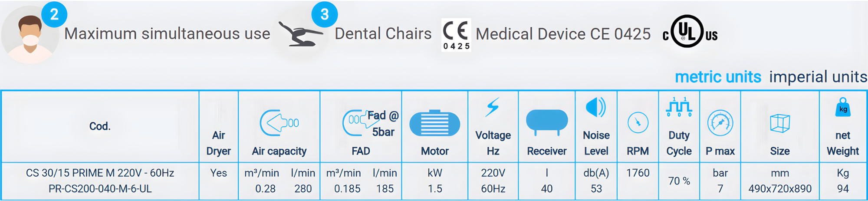Viewport: 868px width, 201px height.
Task: Switch to metric units
Action: coord(718,77)
